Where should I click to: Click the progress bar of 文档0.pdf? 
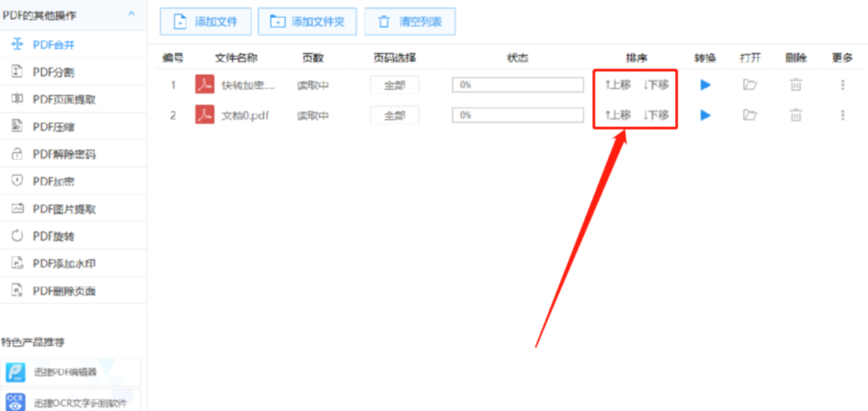click(518, 115)
